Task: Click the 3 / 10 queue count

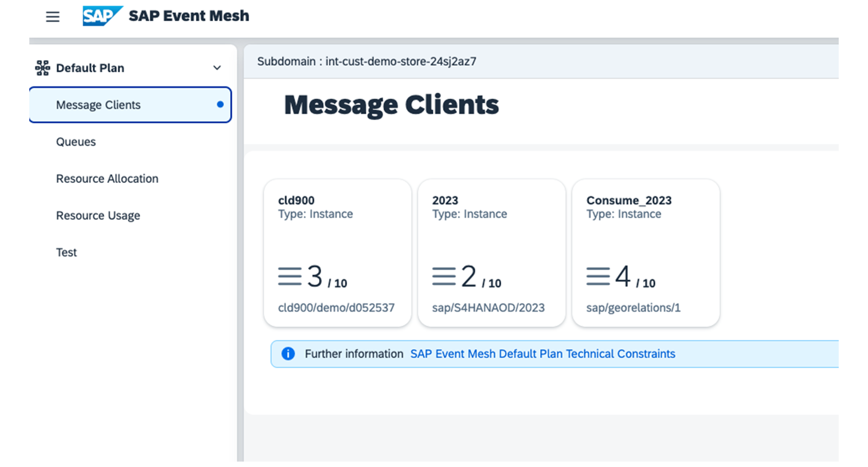Action: (x=327, y=276)
